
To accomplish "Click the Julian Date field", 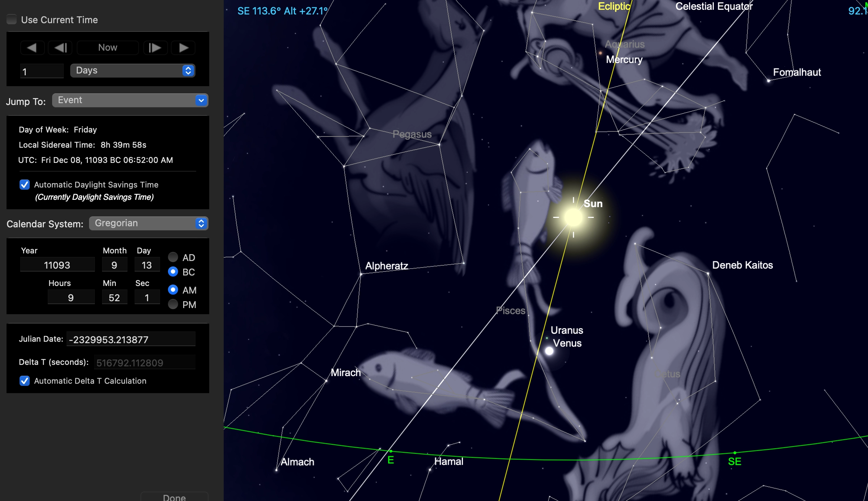I will coord(131,340).
